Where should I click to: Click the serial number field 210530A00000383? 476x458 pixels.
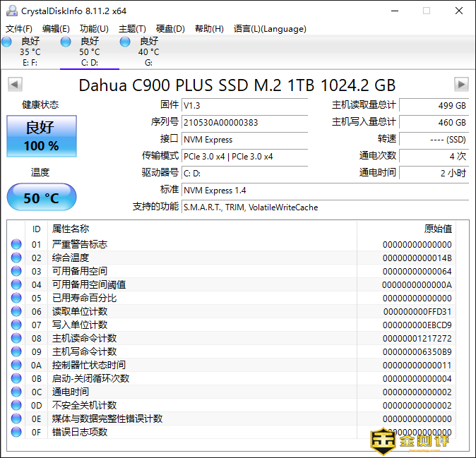[x=244, y=122]
